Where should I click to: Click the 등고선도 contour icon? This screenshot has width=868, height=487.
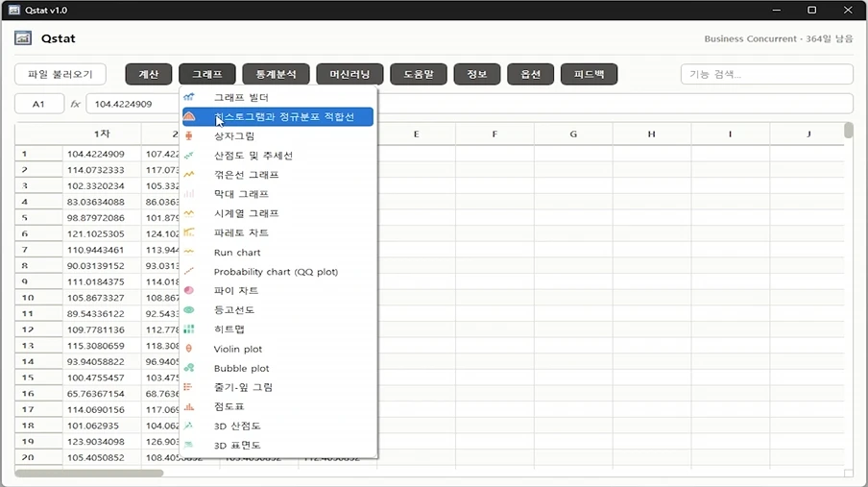189,309
